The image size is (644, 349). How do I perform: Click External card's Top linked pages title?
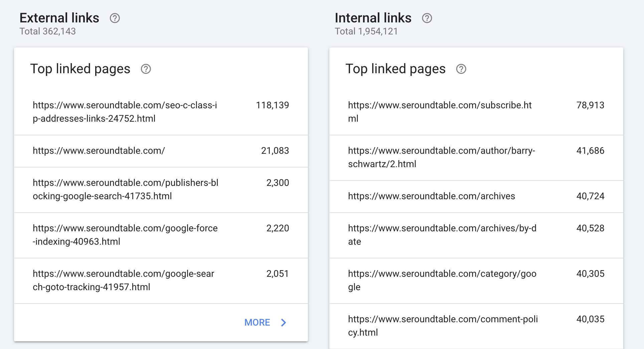pos(80,69)
